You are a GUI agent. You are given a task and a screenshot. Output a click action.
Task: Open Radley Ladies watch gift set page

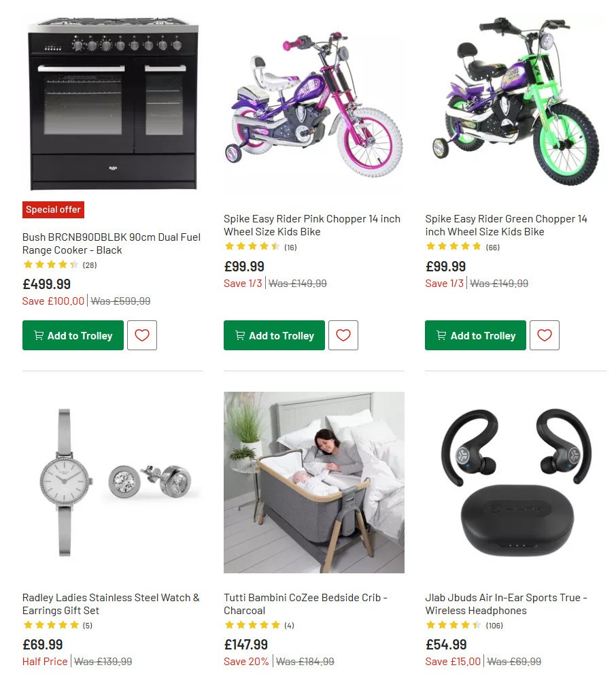coord(111,604)
